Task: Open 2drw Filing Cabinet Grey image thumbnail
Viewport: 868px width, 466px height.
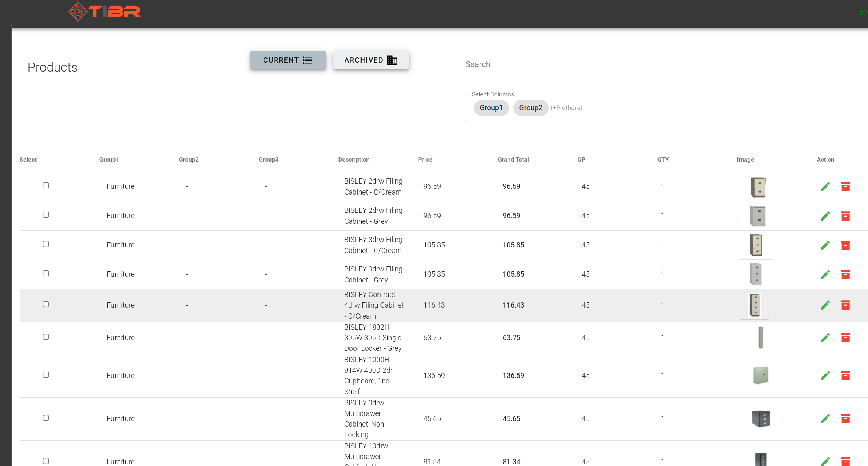Action: [x=758, y=216]
